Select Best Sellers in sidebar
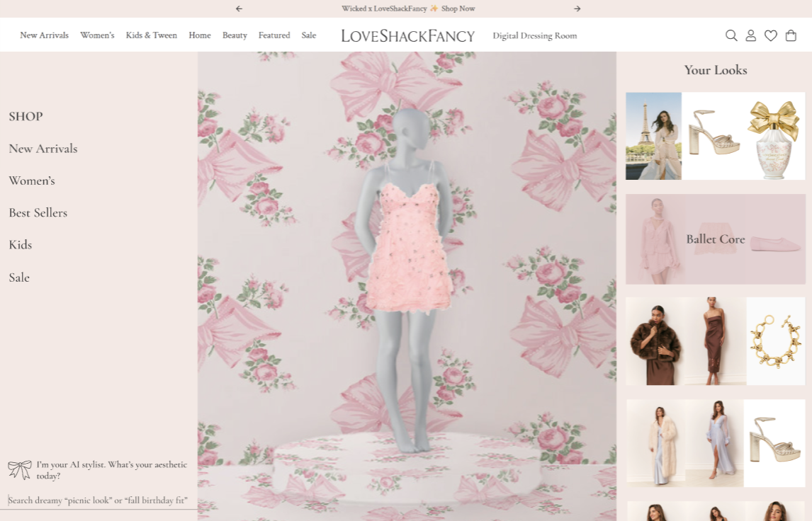The height and width of the screenshot is (521, 812). (38, 213)
